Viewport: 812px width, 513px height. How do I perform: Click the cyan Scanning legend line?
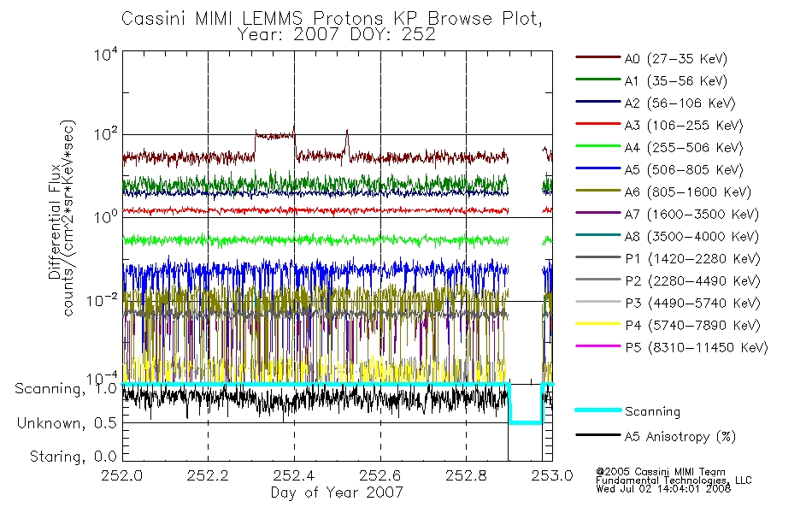[598, 410]
